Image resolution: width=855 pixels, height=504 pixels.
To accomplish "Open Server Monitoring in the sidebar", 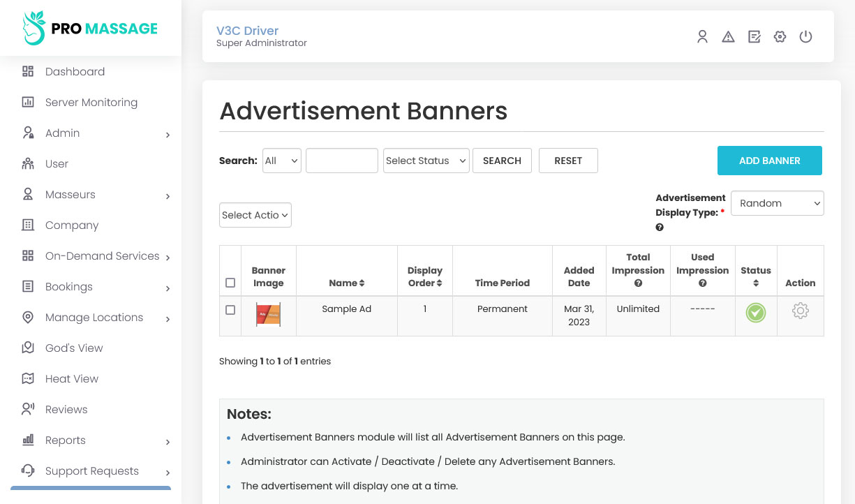I will 91,103.
